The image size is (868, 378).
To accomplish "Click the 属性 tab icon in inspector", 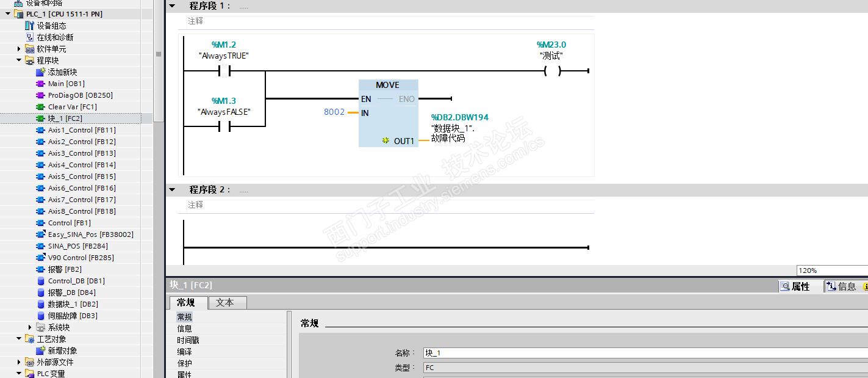I will tap(785, 286).
